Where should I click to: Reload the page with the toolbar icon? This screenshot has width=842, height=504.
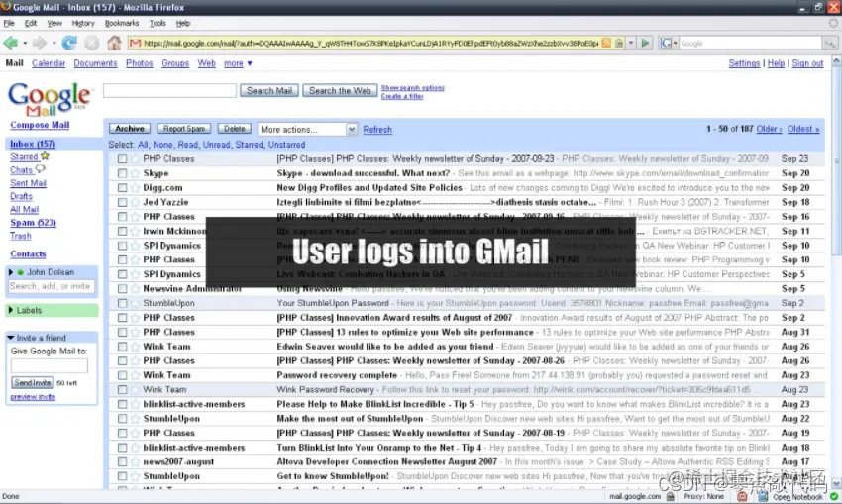pos(69,43)
